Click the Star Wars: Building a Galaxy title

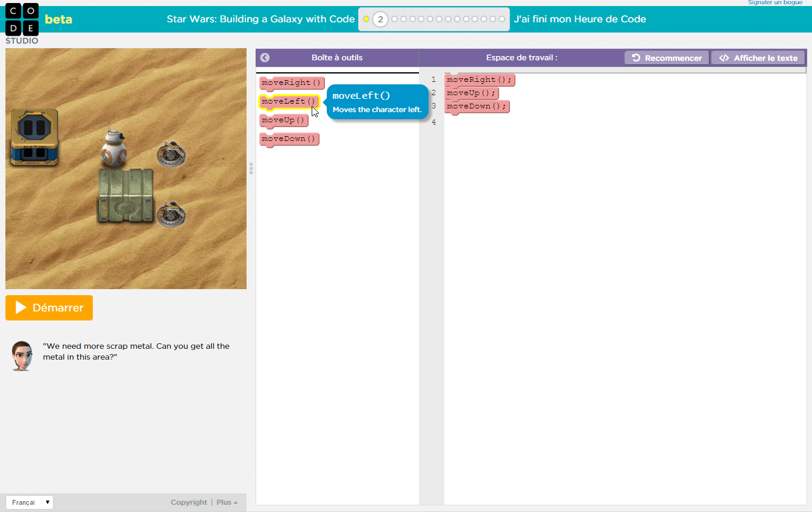tap(261, 19)
